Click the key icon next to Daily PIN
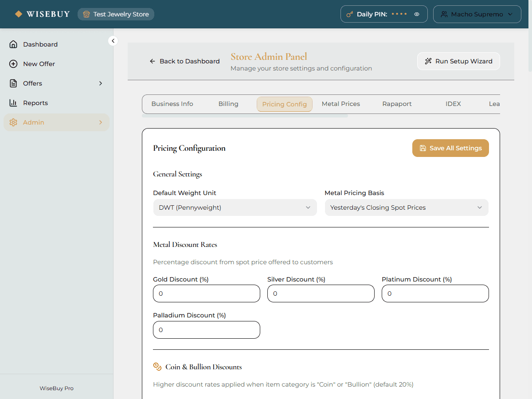 click(351, 14)
